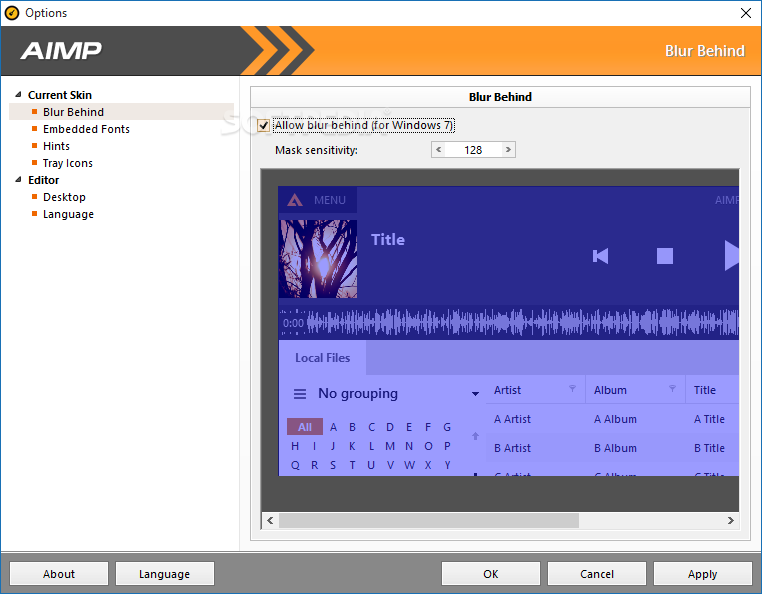Click the waveform seek bar in preview

coord(522,322)
